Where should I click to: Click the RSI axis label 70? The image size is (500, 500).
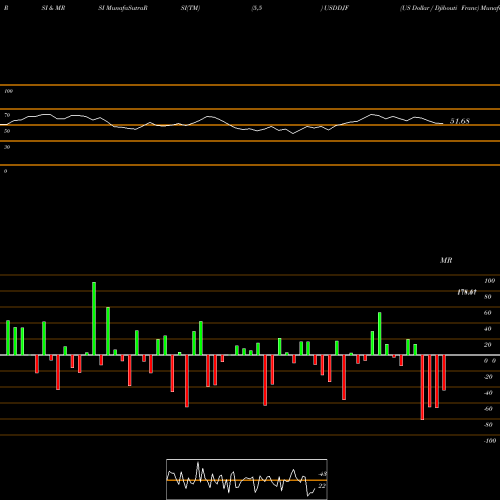[x=7, y=115]
